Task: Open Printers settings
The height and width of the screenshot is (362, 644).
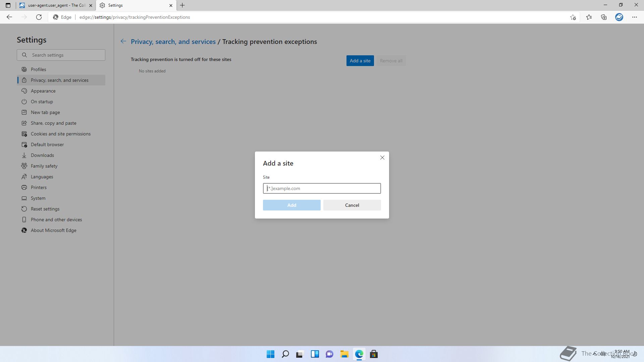Action: point(61,187)
